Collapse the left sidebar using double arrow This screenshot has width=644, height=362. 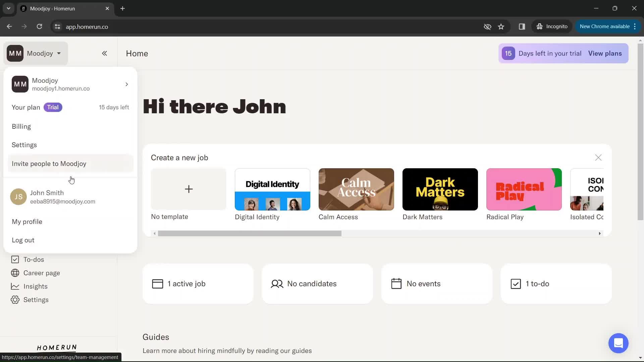tap(105, 54)
